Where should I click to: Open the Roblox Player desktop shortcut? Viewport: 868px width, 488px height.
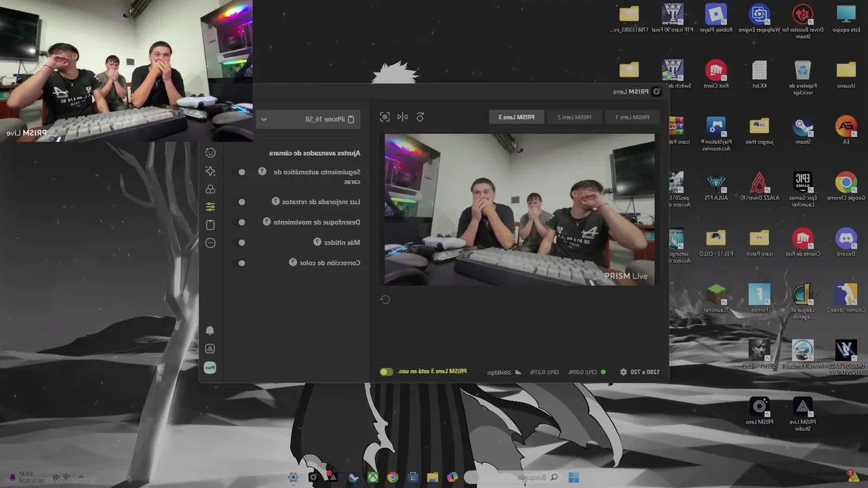point(716,18)
